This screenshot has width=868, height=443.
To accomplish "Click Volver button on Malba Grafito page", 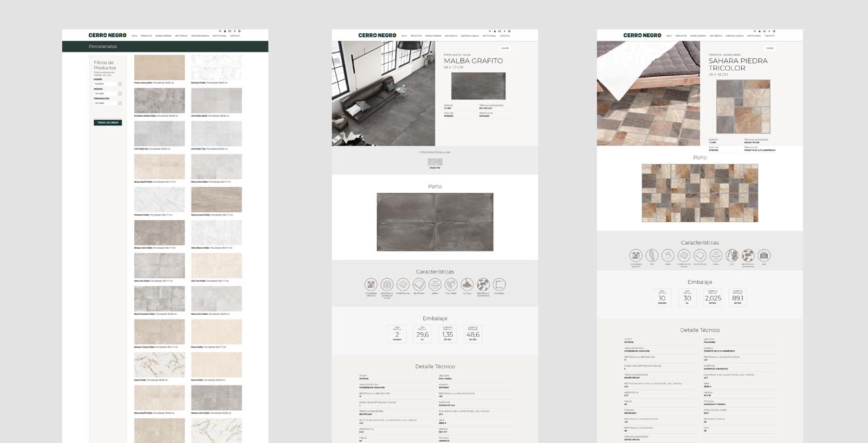I will coord(505,48).
